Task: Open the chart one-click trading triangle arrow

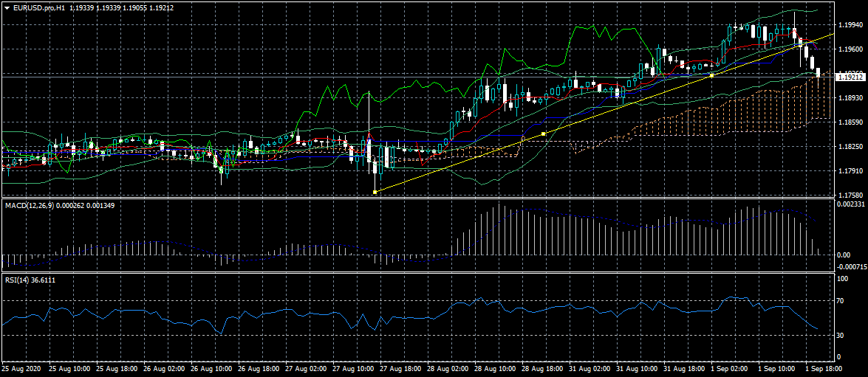Action: coord(7,7)
